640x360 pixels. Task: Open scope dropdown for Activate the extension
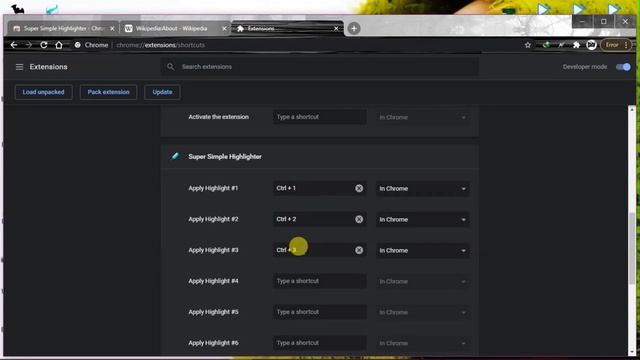[422, 118]
